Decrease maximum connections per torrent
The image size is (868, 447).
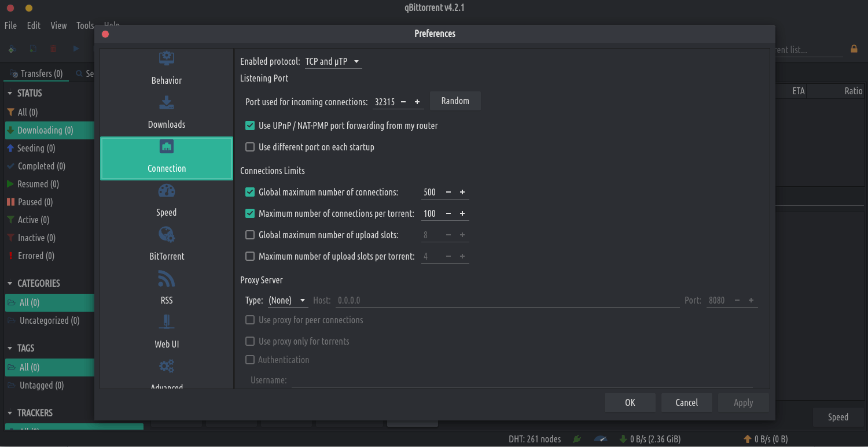[x=448, y=213]
